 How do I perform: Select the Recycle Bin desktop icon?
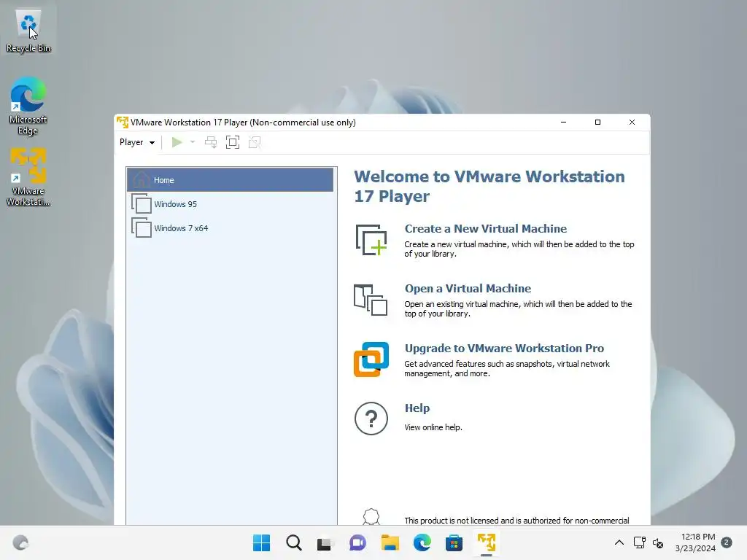pyautogui.click(x=28, y=31)
